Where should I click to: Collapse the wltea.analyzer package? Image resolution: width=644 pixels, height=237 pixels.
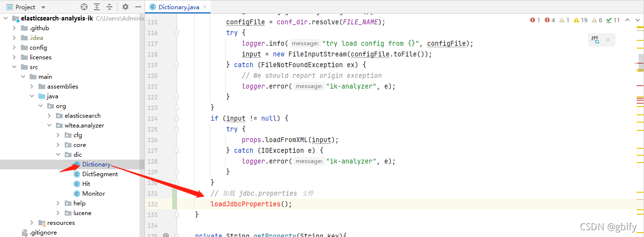[x=50, y=125]
